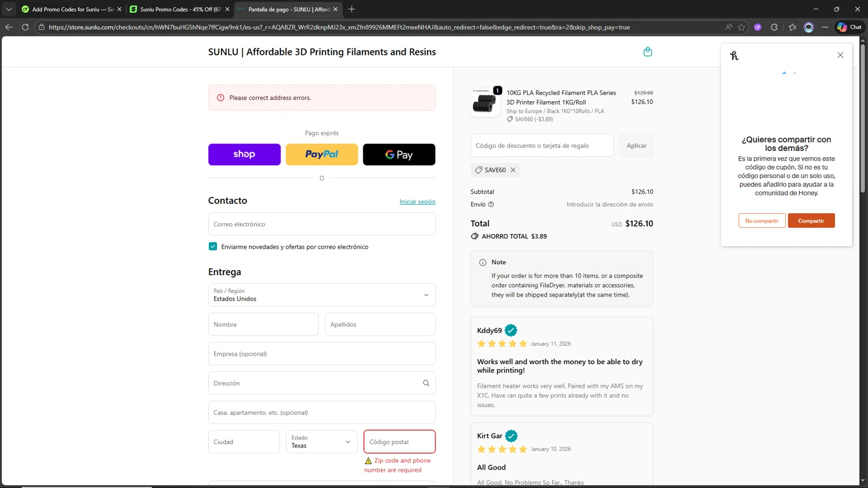This screenshot has height=488, width=868.
Task: Click Iniciar sesión link
Action: (x=417, y=202)
